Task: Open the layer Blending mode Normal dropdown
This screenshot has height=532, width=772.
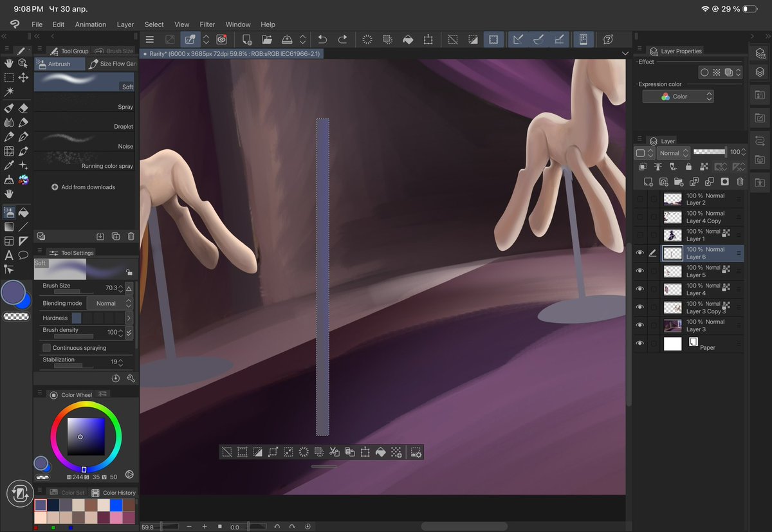Action: 674,153
